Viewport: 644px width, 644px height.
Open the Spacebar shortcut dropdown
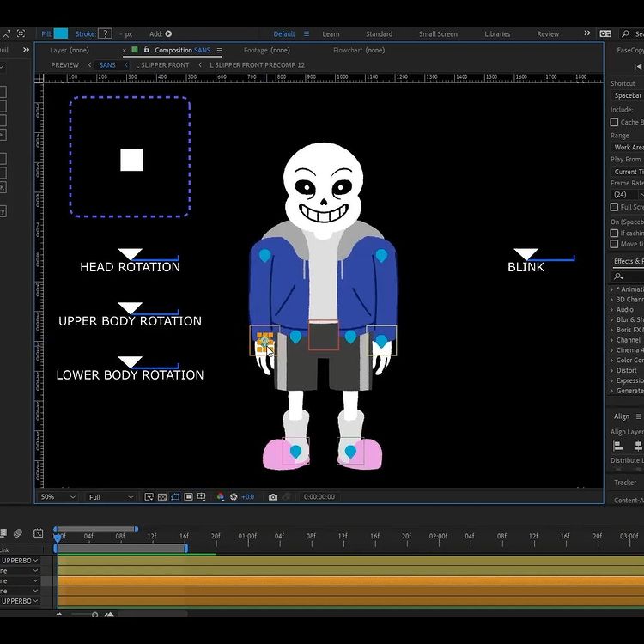(629, 95)
